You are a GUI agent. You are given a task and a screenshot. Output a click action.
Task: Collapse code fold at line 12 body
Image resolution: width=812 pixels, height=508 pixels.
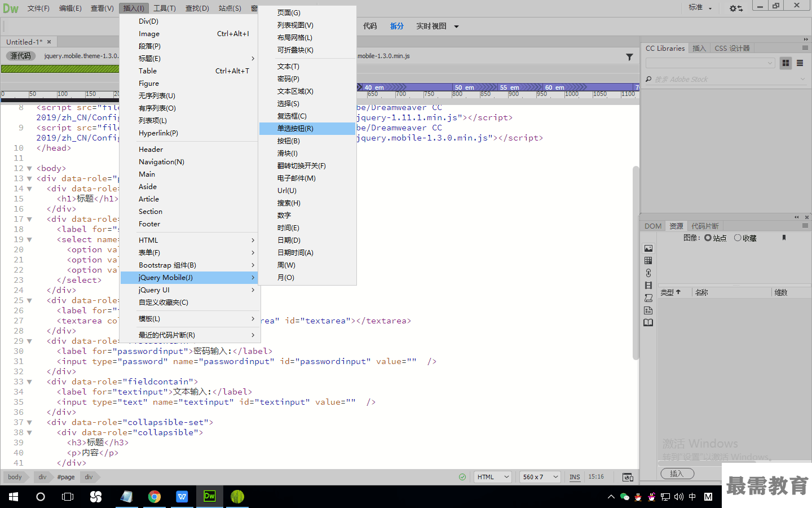[x=29, y=168]
